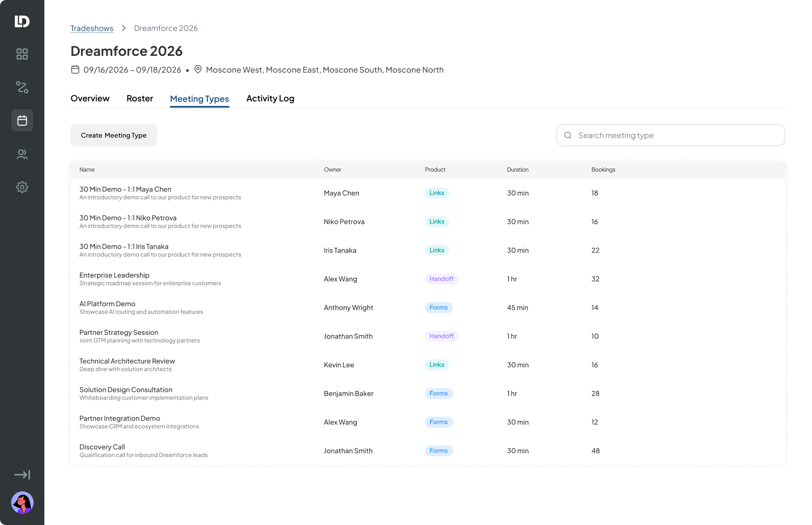Switch to the Overview tab
This screenshot has width=812, height=525.
click(x=90, y=98)
